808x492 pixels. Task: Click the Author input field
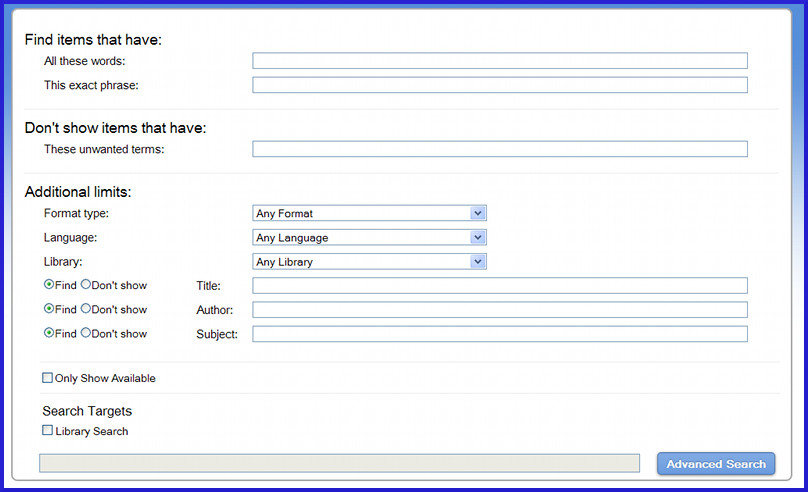[x=500, y=310]
